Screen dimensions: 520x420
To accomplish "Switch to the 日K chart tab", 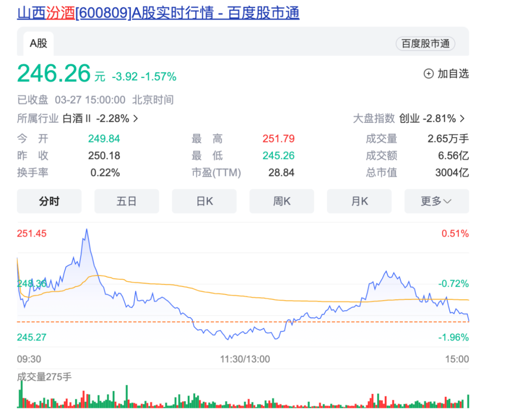I will (204, 201).
